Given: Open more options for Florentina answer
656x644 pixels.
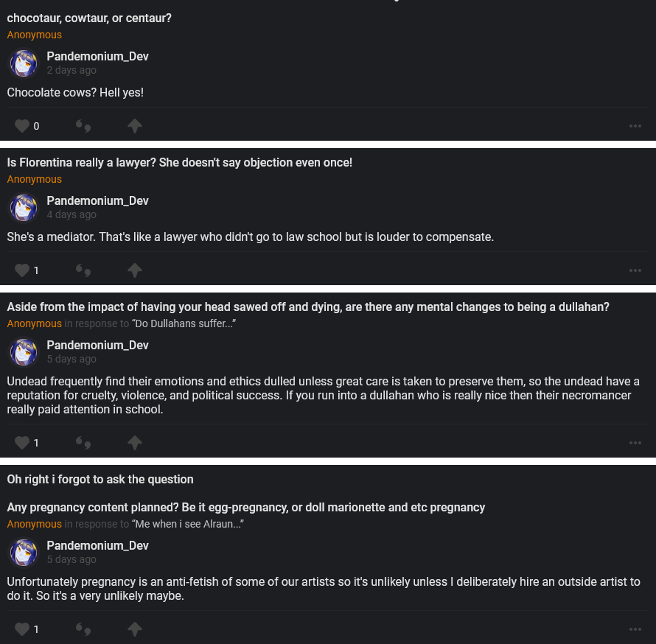Looking at the screenshot, I should (x=635, y=270).
